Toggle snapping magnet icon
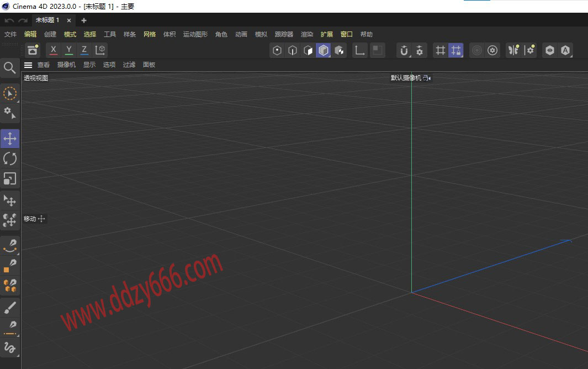This screenshot has height=369, width=588. 404,50
